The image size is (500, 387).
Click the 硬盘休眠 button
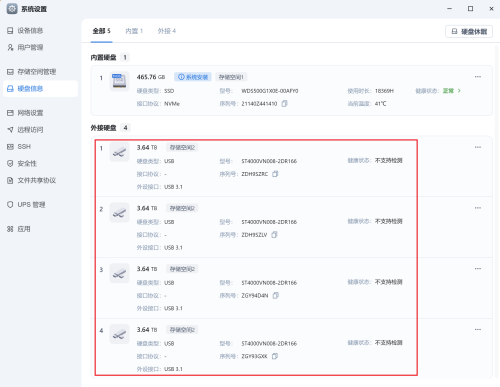(469, 32)
